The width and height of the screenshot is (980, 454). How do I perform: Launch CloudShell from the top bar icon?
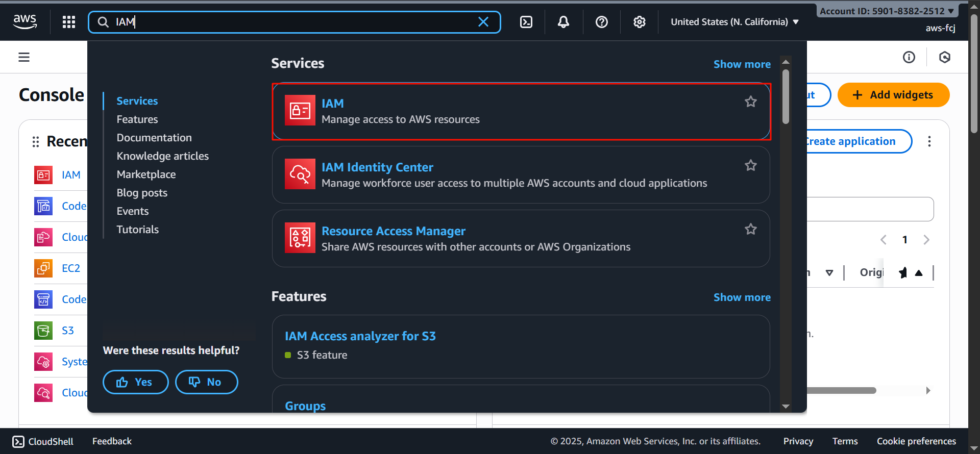tap(526, 22)
